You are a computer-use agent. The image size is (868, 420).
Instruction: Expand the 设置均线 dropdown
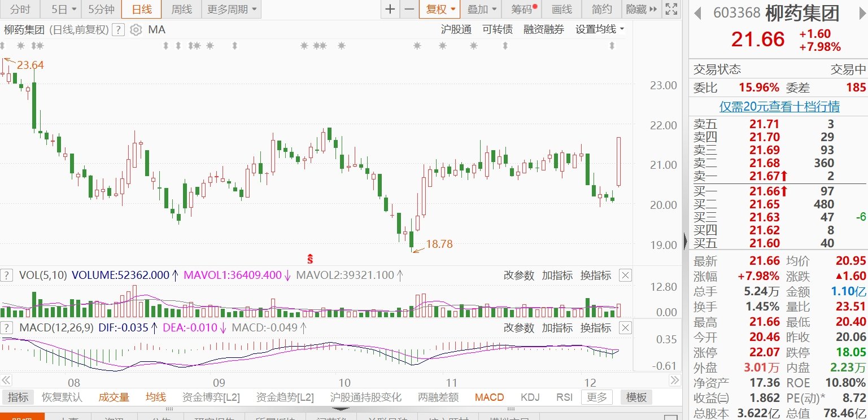[x=600, y=30]
